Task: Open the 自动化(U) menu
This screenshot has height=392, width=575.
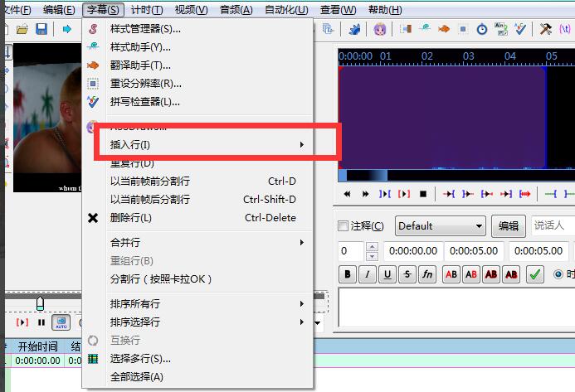Action: [286, 9]
